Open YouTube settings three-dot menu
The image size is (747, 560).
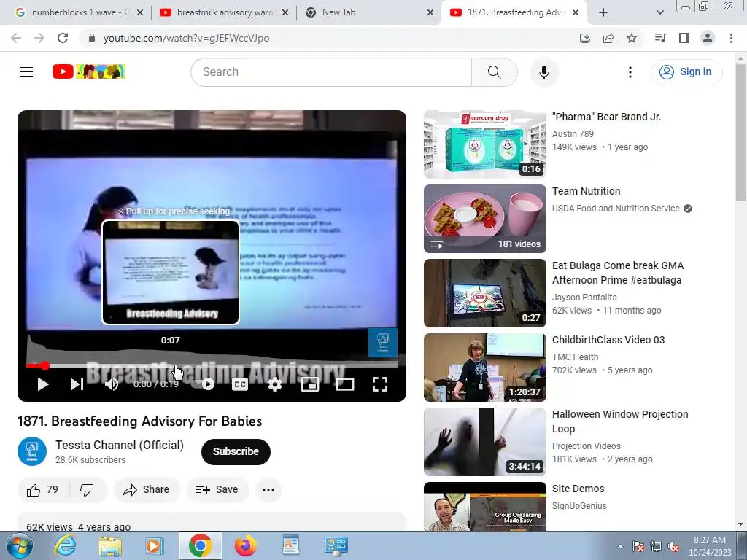point(630,72)
